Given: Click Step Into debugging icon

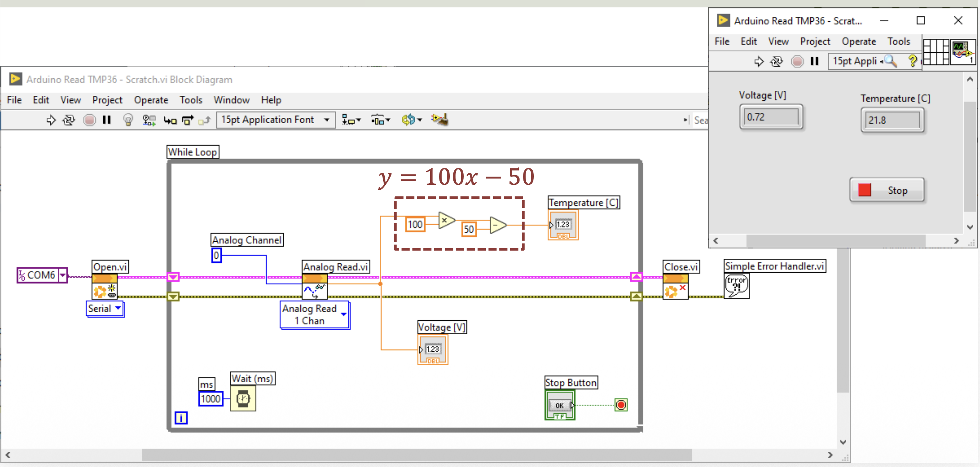Looking at the screenshot, I should pyautogui.click(x=170, y=120).
